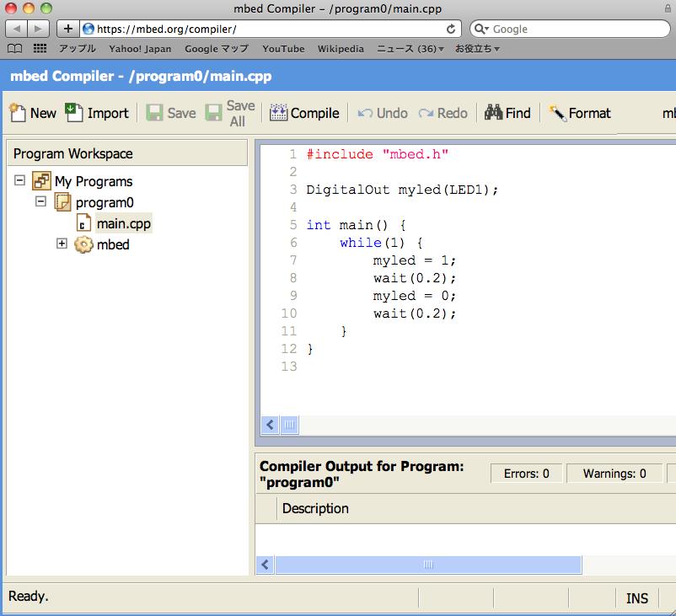Click the Save disk icon
The height and width of the screenshot is (616, 676).
point(155,113)
